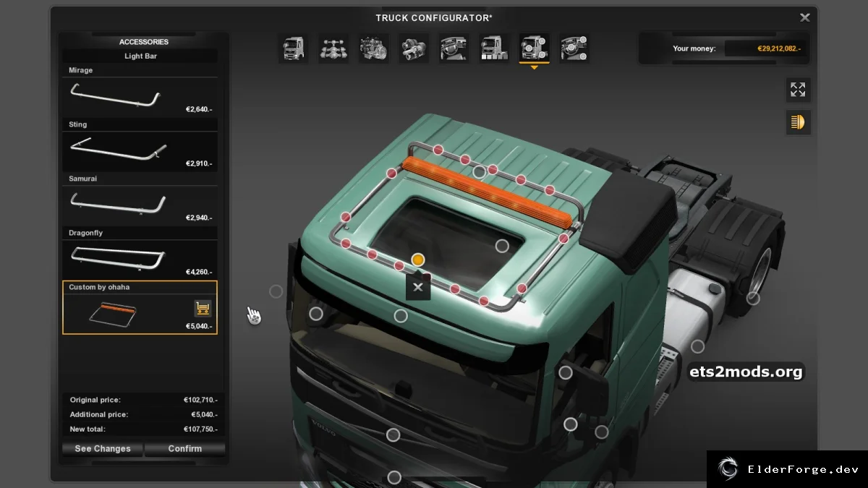The image size is (868, 488).
Task: Click the ACCESSORIES panel heading
Action: 144,42
